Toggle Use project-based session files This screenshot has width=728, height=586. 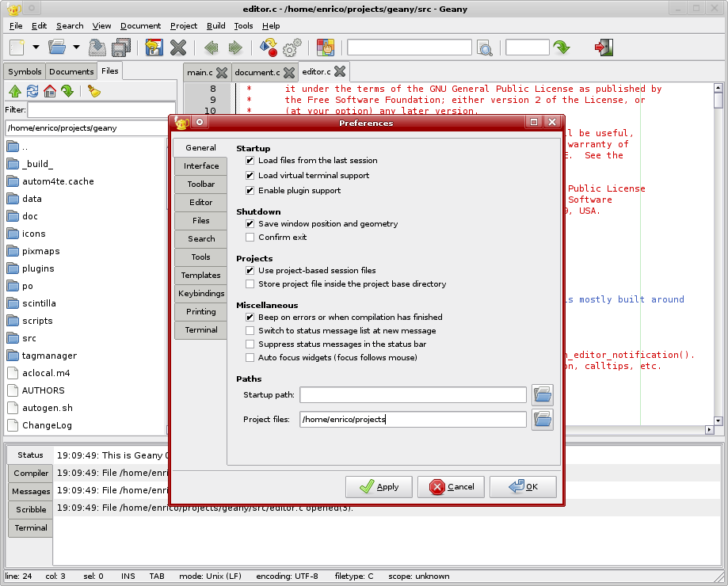click(x=250, y=271)
